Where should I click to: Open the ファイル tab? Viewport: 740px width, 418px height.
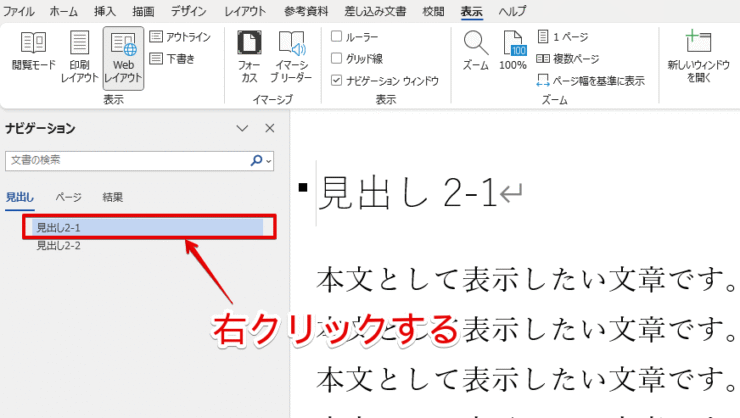(18, 11)
